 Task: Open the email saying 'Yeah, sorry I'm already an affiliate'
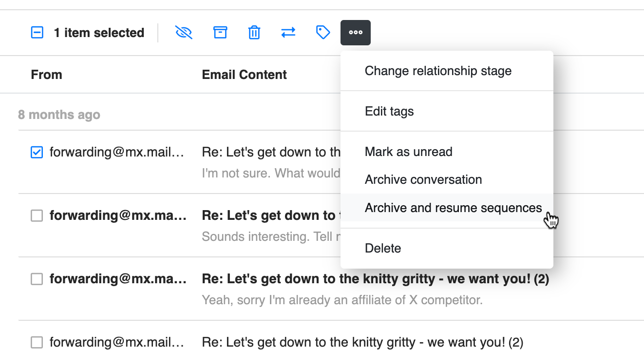point(342,300)
